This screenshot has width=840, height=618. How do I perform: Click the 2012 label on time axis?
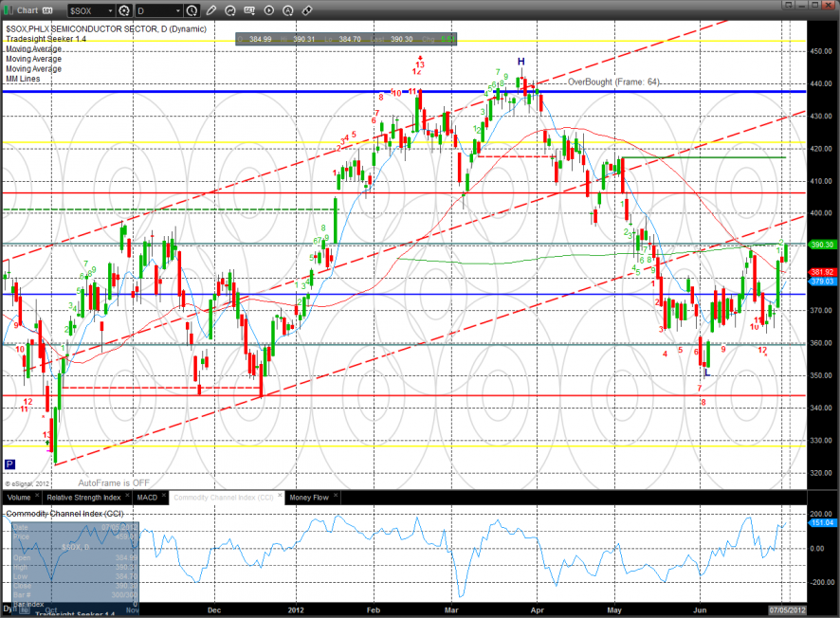[296, 610]
